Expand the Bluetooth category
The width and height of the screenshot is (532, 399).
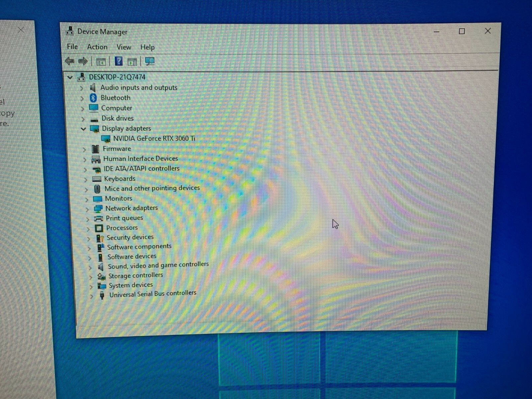coord(82,98)
